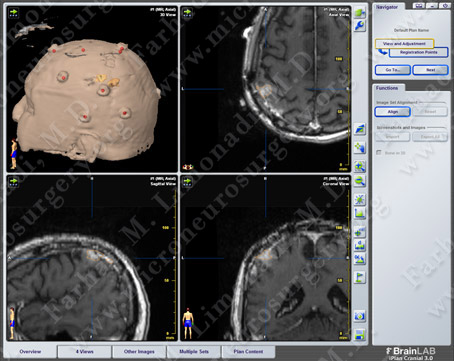This screenshot has height=361, width=454.
Task: Open the green histogram measurement tool
Action: (x=360, y=213)
